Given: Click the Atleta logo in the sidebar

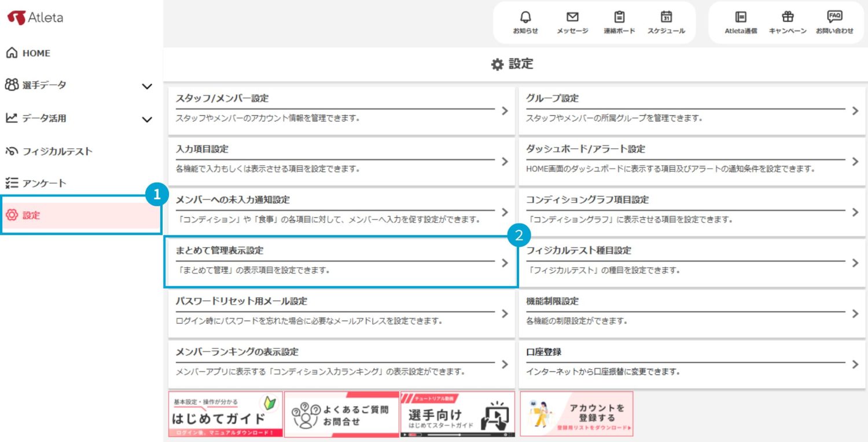Looking at the screenshot, I should pos(35,18).
